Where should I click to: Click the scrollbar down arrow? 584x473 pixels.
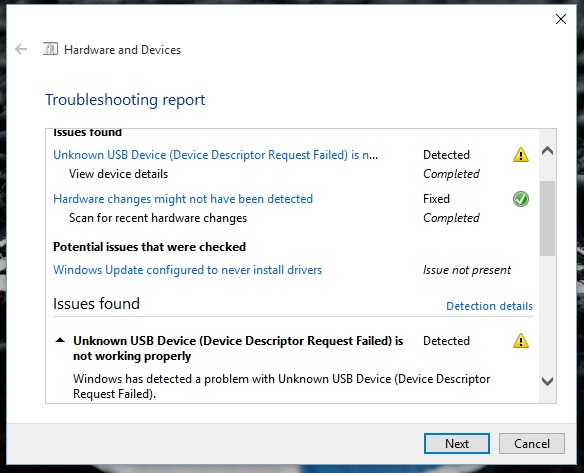[547, 381]
